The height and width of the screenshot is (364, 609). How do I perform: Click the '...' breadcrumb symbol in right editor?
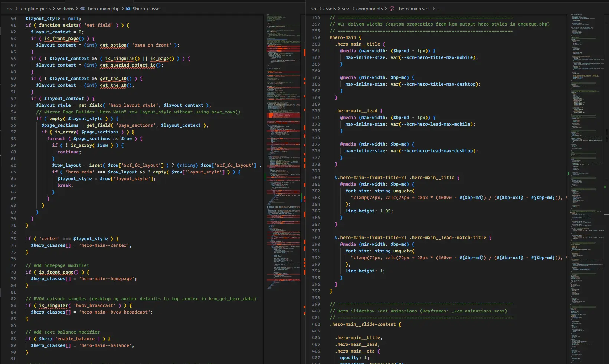pyautogui.click(x=438, y=9)
